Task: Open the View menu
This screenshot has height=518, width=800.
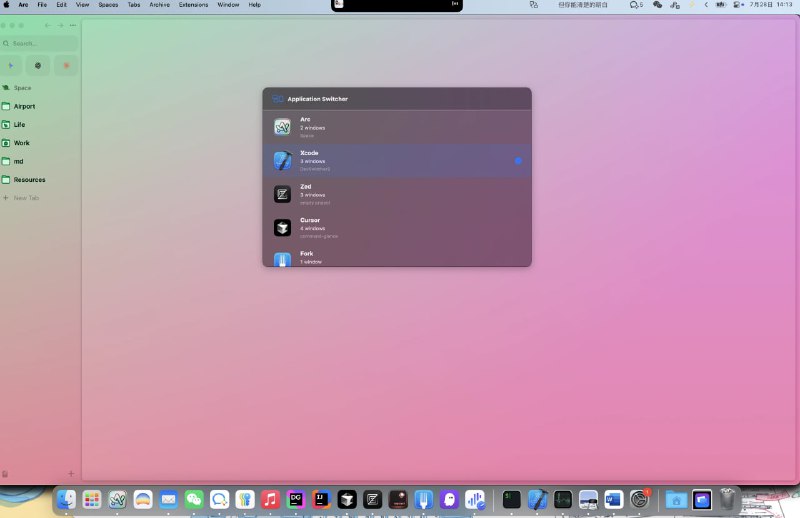Action: [83, 5]
